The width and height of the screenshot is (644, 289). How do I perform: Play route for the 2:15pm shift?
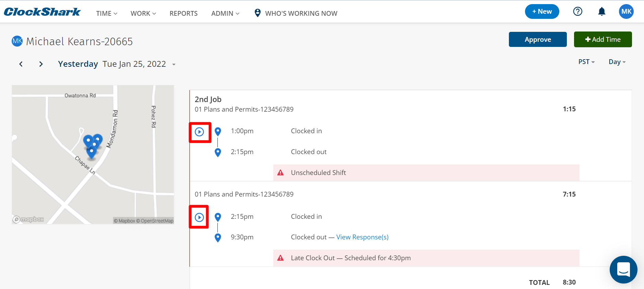coord(199,217)
